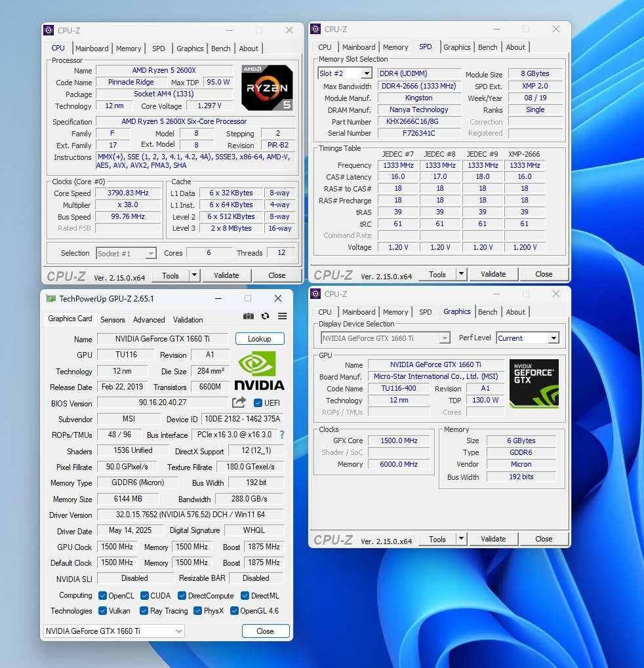Click the Code Name value Pinnacle Ridge
This screenshot has height=668, width=644.
(x=131, y=82)
